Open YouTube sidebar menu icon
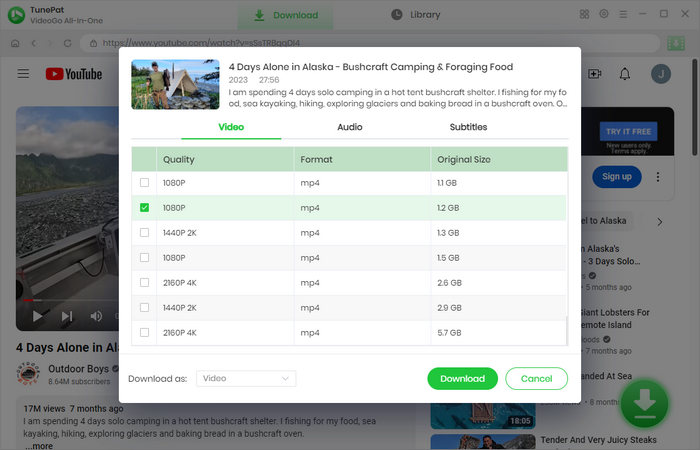Image resolution: width=700 pixels, height=450 pixels. (x=23, y=74)
